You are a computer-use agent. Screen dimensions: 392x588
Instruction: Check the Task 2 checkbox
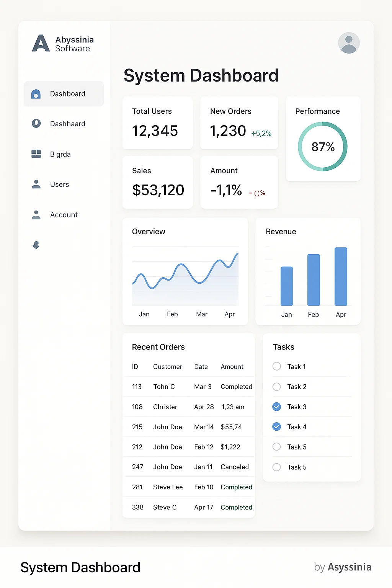[276, 387]
